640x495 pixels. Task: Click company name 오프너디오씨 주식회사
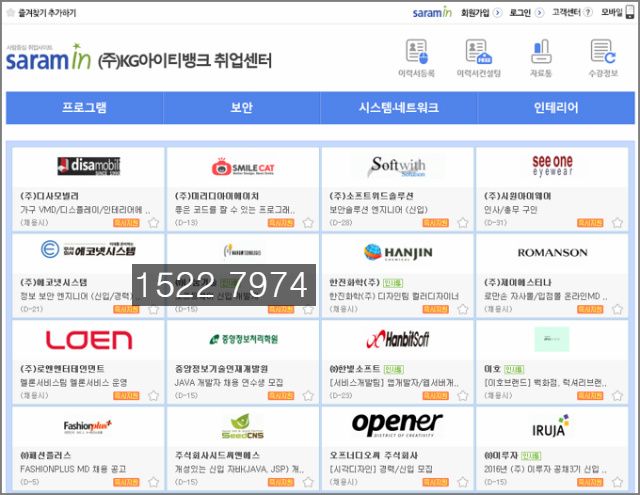tap(373, 455)
